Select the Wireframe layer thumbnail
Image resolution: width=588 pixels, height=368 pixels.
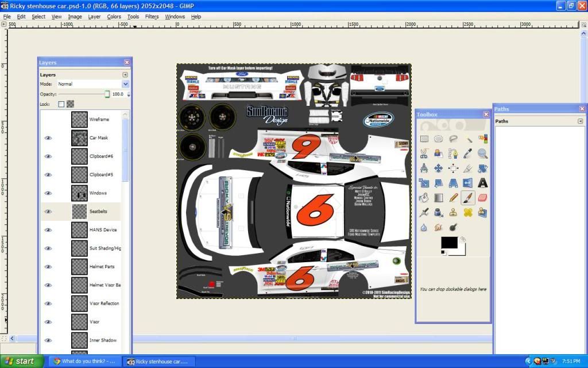(x=79, y=120)
